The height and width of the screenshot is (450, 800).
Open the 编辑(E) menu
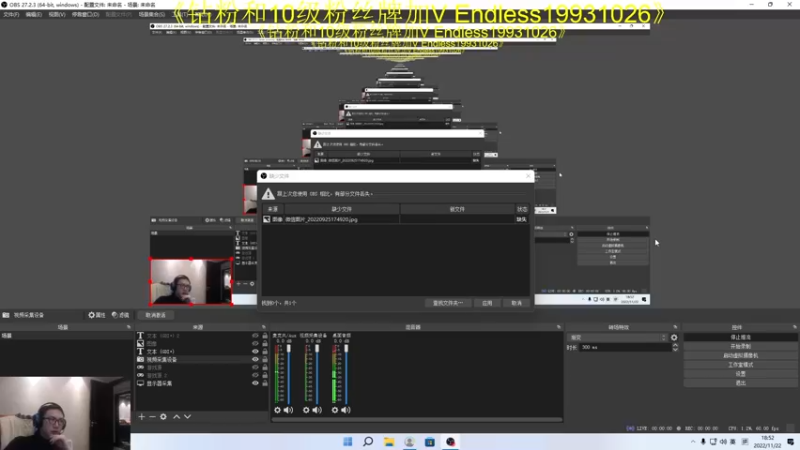[x=34, y=14]
